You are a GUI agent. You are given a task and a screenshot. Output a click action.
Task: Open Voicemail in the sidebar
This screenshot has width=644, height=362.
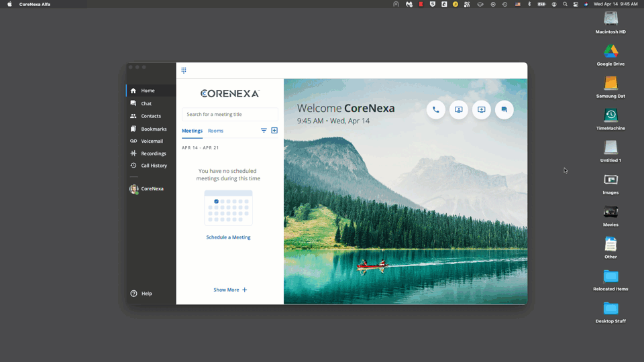151,141
